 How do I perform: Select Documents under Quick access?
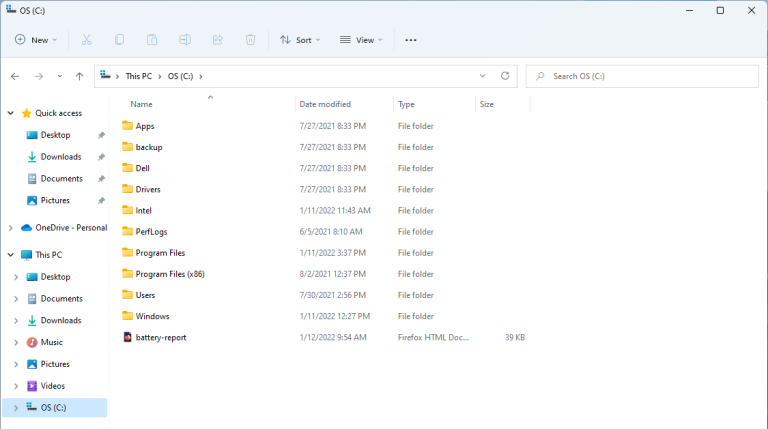[x=62, y=179]
